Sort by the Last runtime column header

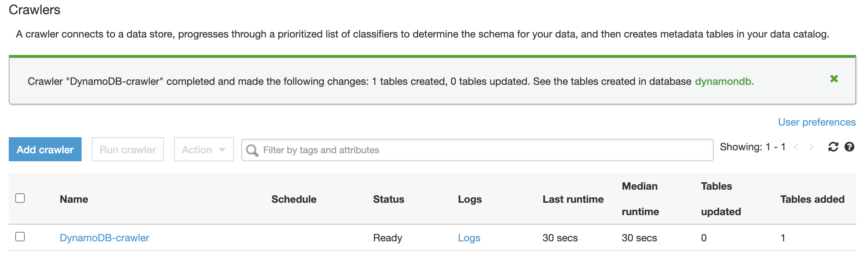[573, 199]
